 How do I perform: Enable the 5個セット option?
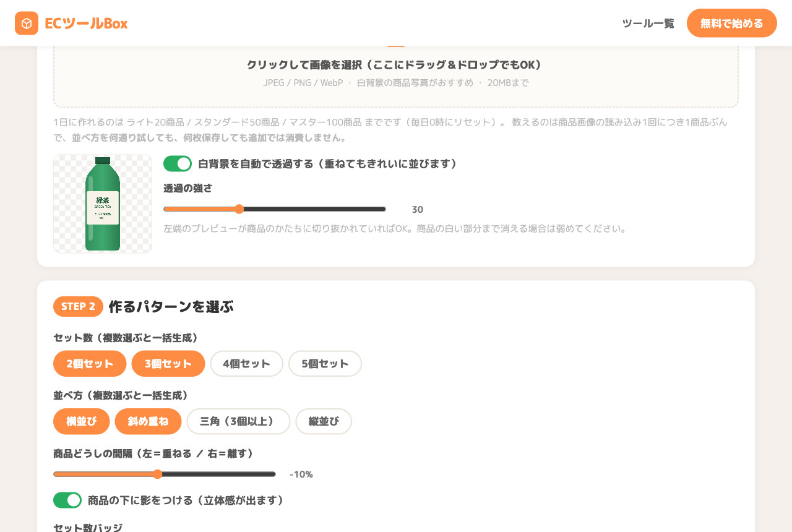tap(325, 364)
